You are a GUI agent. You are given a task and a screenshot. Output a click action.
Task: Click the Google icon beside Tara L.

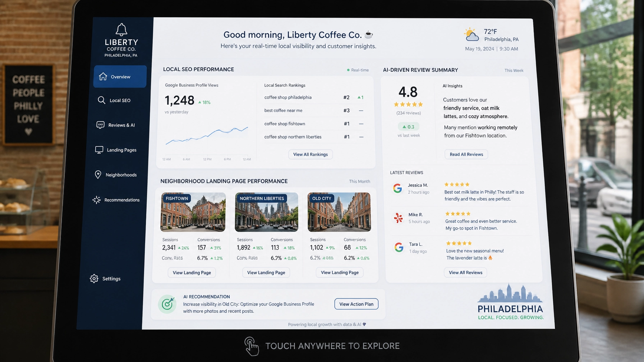coord(399,247)
